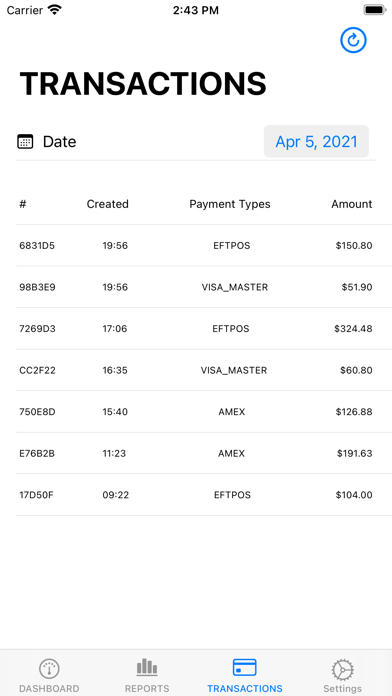Open the Settings gear icon

coord(342,669)
